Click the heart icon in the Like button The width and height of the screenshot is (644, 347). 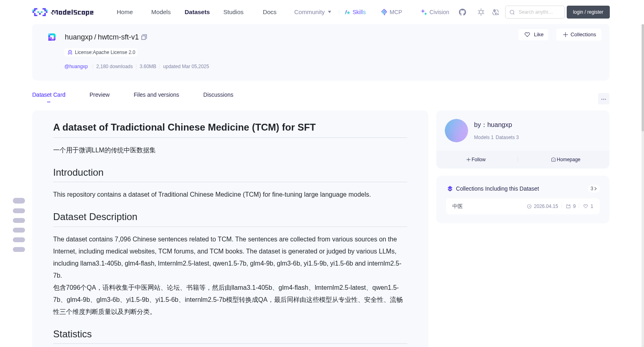[x=527, y=35]
